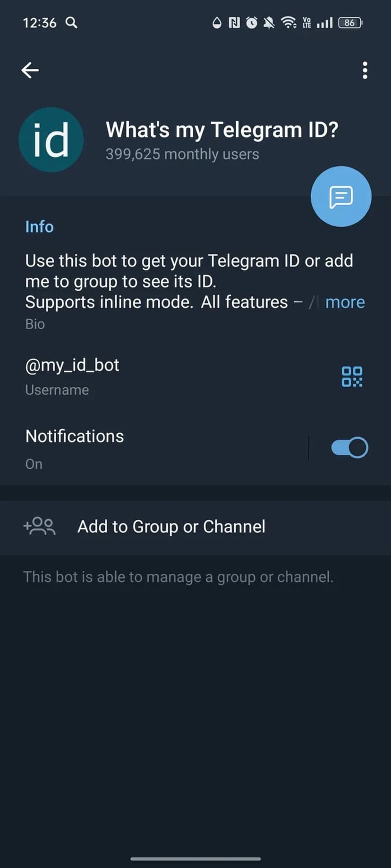Screen dimensions: 391x868
Task: Tap the battery indicator icon
Action: point(350,22)
